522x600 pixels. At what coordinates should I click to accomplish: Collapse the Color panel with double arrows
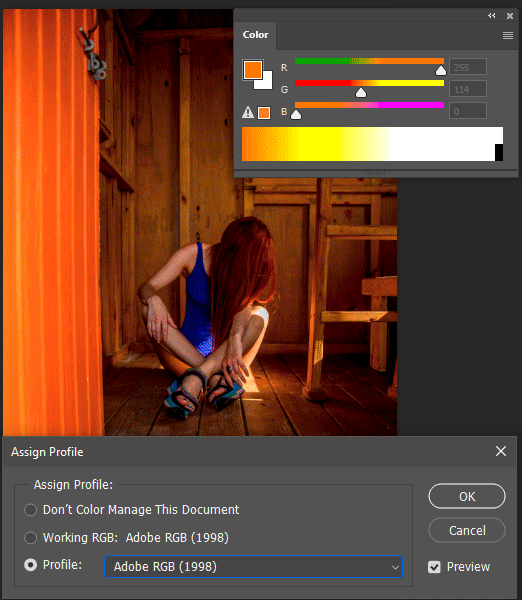click(492, 16)
